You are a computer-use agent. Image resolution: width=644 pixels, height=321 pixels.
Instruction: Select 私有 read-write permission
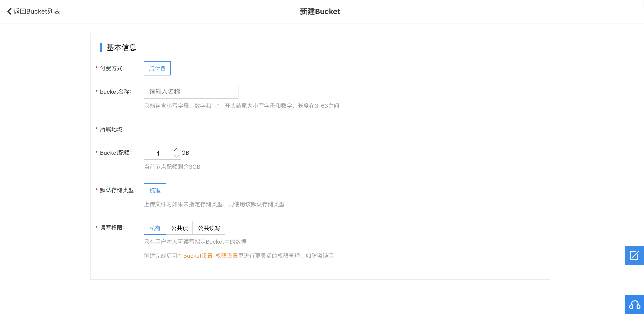[155, 228]
